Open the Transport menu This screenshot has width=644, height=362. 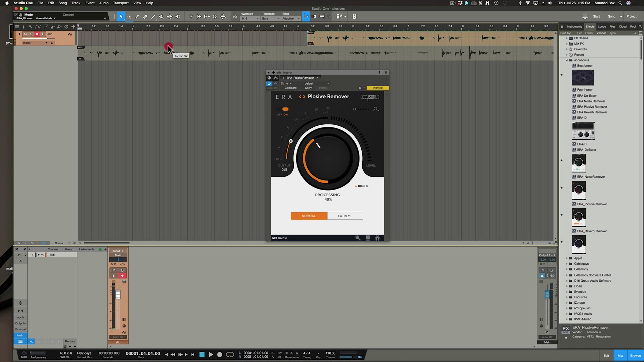click(121, 3)
